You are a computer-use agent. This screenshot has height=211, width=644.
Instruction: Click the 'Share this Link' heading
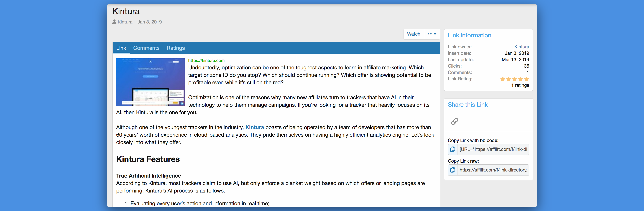pos(467,105)
